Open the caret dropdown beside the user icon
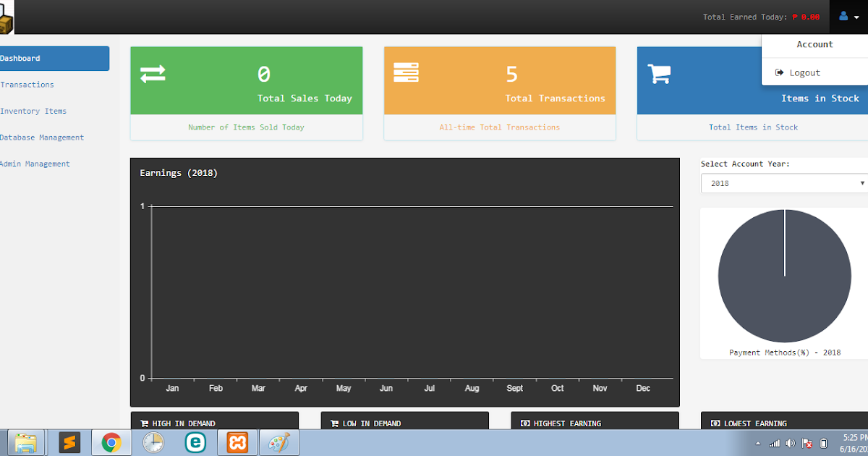 [858, 17]
